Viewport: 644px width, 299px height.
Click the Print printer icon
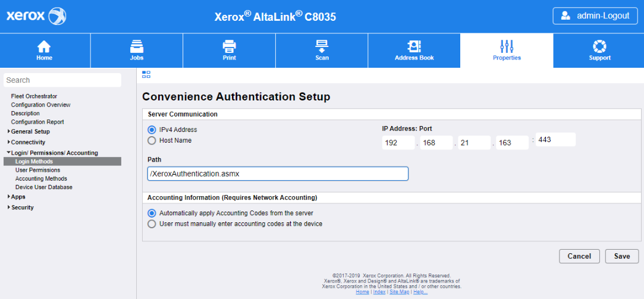(229, 46)
